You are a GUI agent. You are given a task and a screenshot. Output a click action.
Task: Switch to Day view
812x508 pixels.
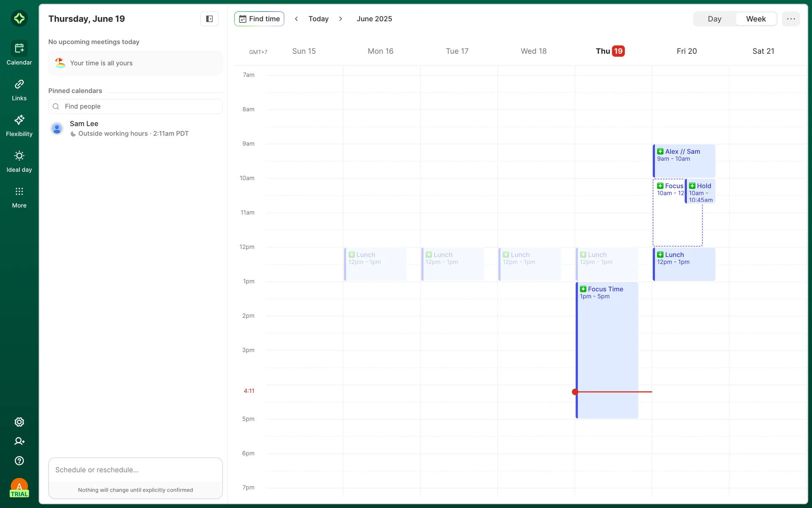pos(714,19)
